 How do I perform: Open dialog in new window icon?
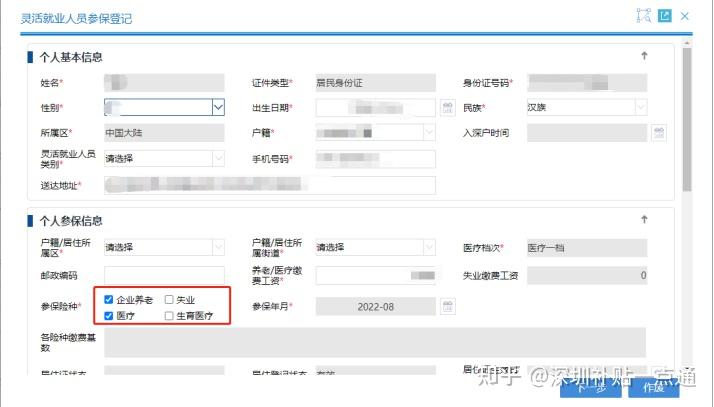pos(665,16)
